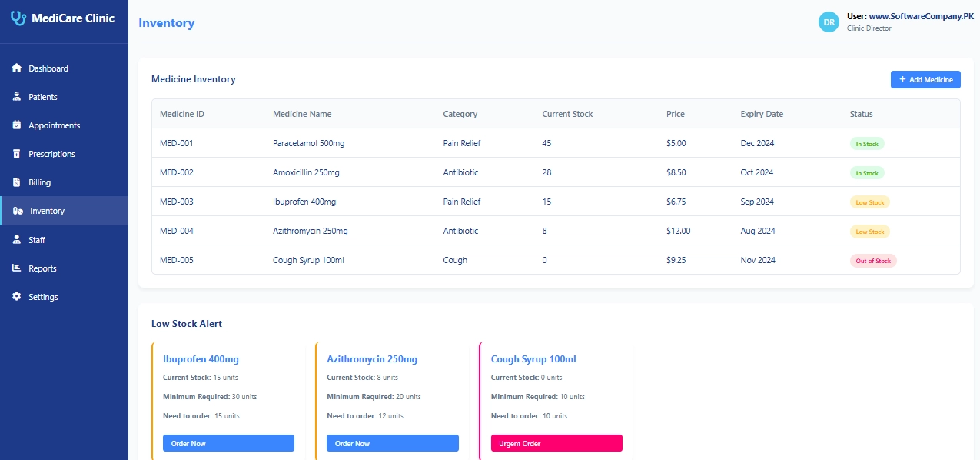Open the www.SoftwareCompany.PK link
This screenshot has height=460, width=980.
coord(922,15)
